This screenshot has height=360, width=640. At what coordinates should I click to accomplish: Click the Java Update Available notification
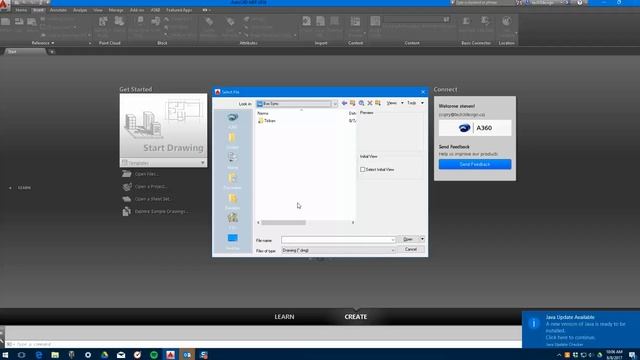tap(581, 330)
